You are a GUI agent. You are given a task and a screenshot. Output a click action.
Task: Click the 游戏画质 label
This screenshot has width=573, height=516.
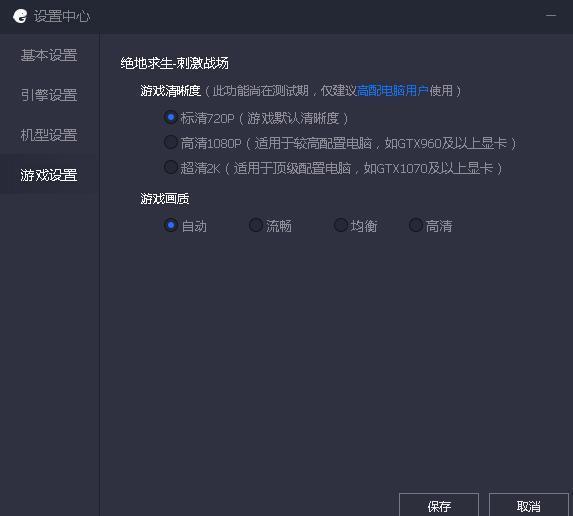click(165, 199)
